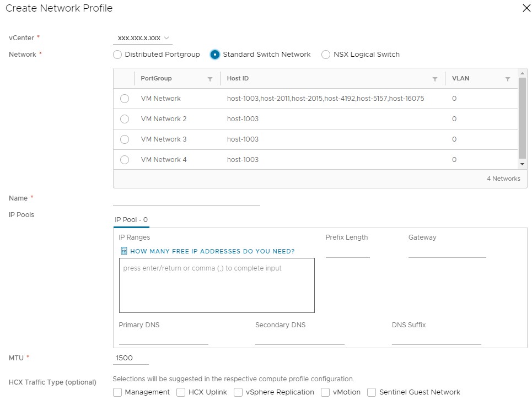Select NSX Logical Switch radio option
Viewport: 532px width, 400px height.
(326, 55)
